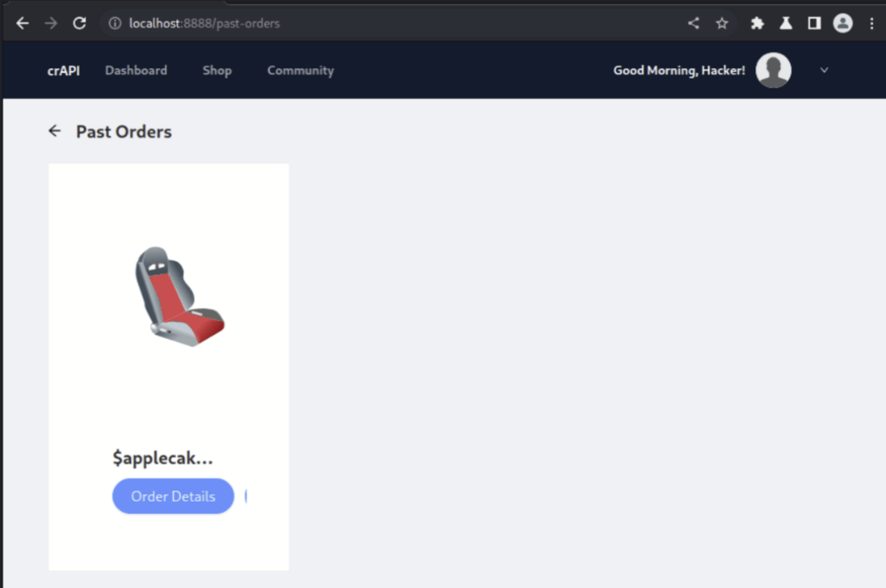The height and width of the screenshot is (588, 886).
Task: Open the Chrome three-dot menu
Action: click(x=871, y=23)
